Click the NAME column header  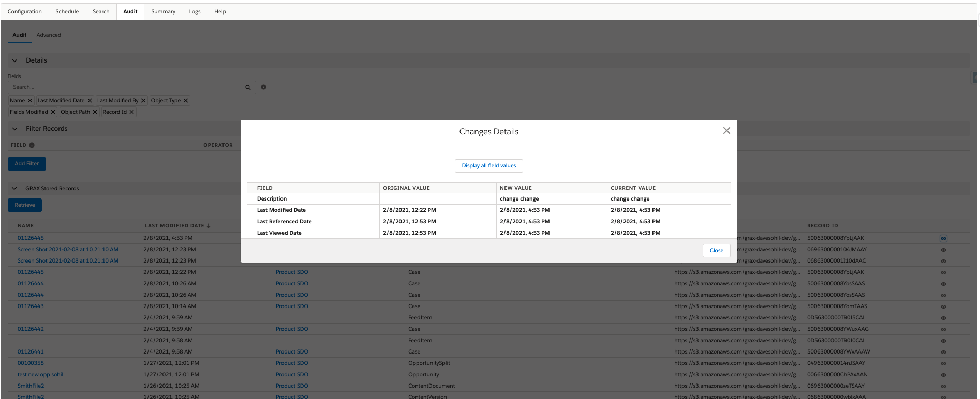tap(25, 226)
